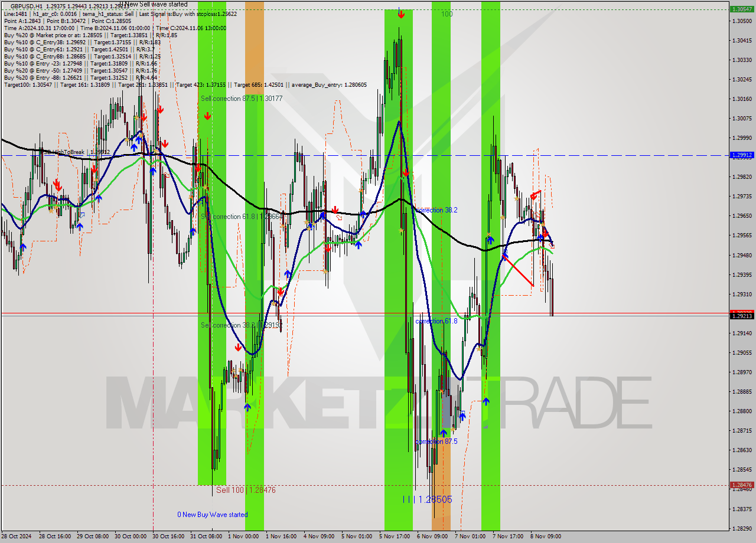Viewport: 756px width, 543px height.
Task: Click the 1.29565 price axis value
Action: 742,235
